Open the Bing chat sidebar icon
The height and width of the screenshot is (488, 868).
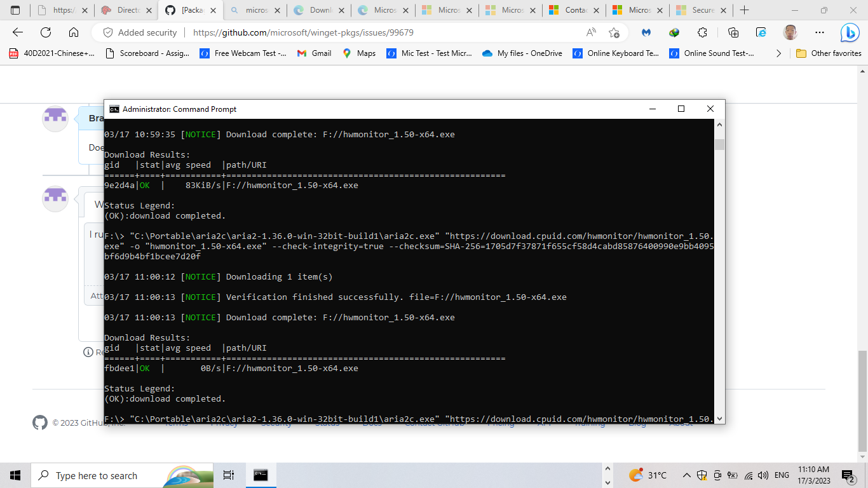click(x=851, y=32)
